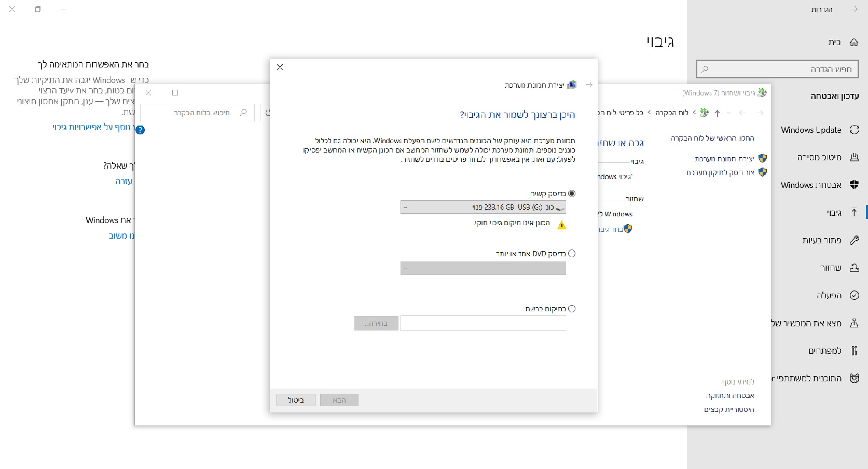This screenshot has height=469, width=868.
Task: Open the For developers settings page
Action: (825, 351)
